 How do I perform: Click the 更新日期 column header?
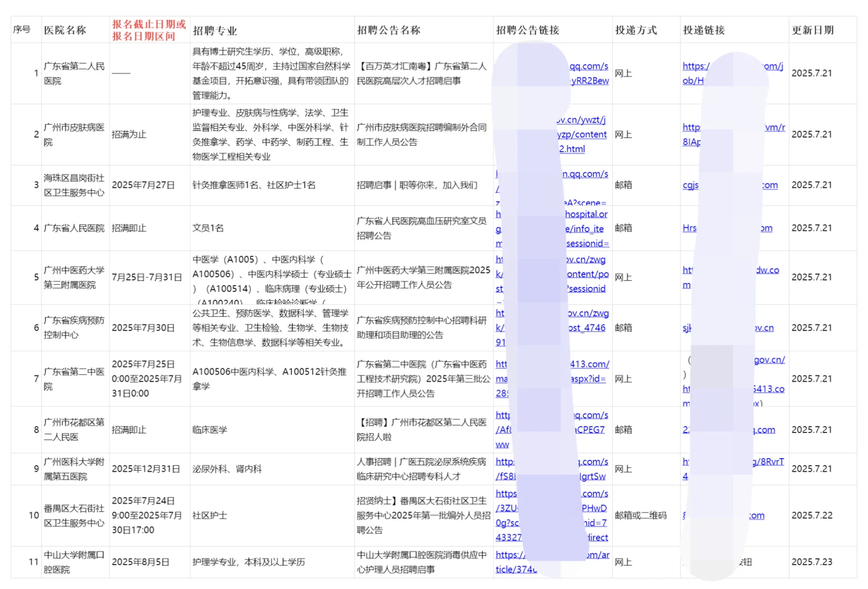click(813, 30)
